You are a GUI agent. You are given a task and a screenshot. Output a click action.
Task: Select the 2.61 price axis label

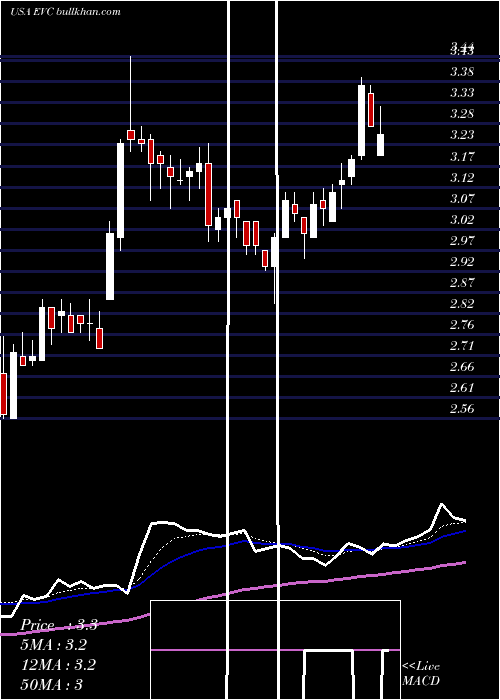click(462, 388)
